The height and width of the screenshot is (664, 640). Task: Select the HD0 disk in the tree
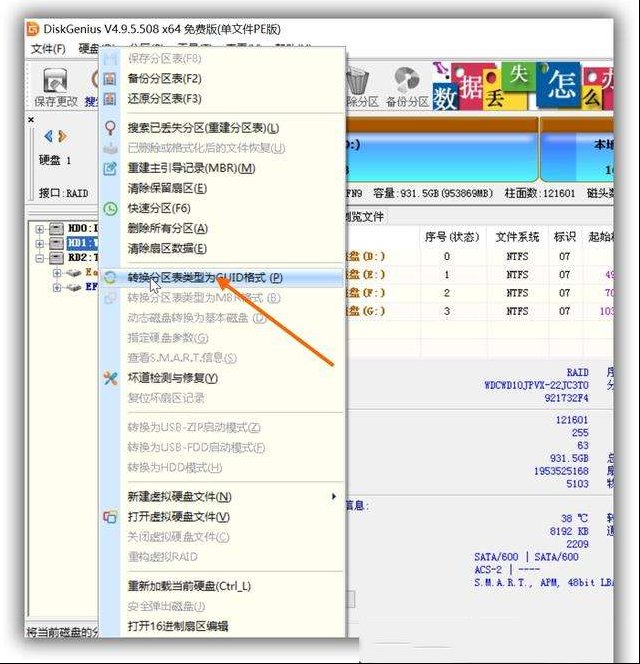click(83, 229)
